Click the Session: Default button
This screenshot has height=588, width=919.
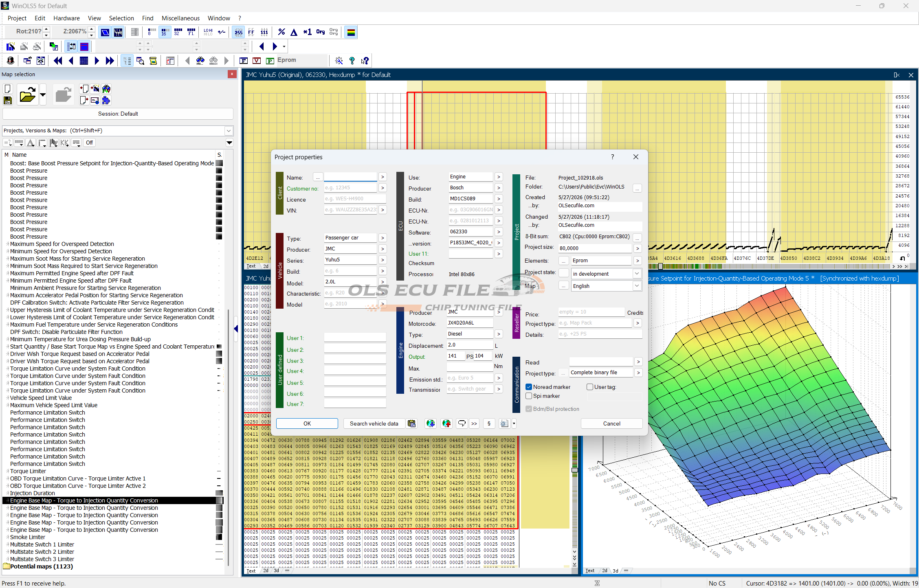[118, 114]
